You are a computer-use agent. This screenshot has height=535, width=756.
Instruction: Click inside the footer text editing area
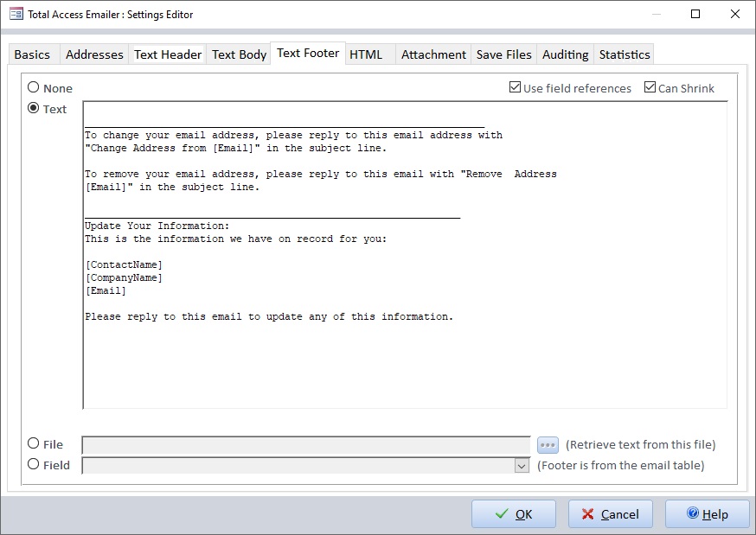405,255
